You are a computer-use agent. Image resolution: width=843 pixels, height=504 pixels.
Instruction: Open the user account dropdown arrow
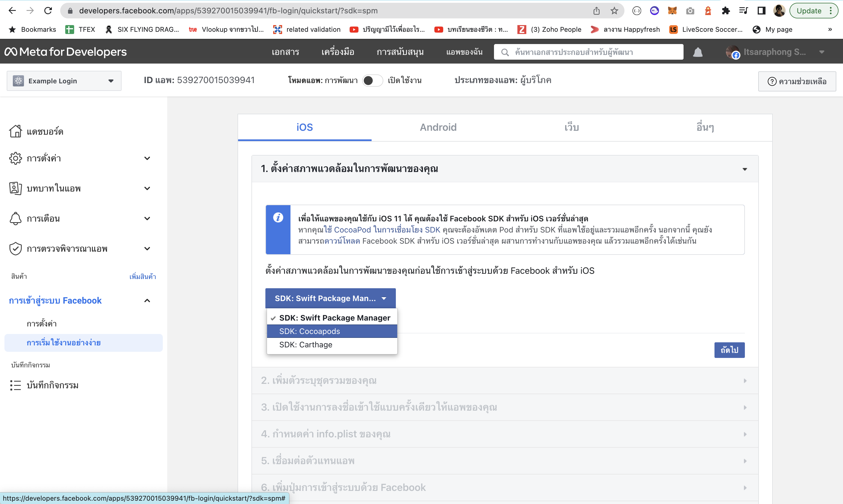(822, 52)
